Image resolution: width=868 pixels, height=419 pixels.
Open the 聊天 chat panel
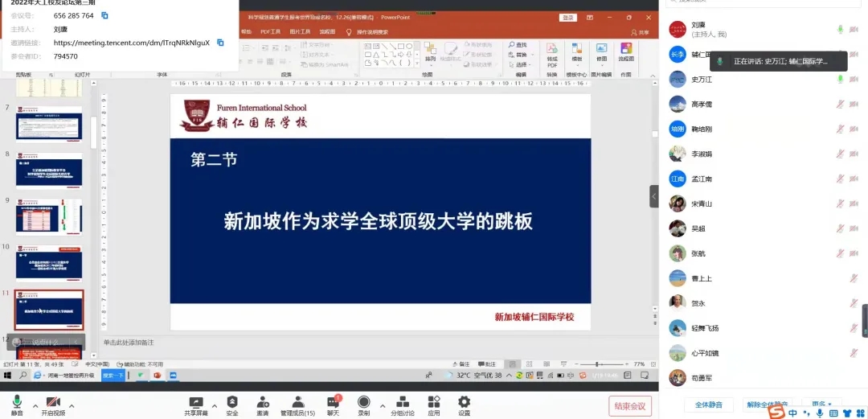point(334,405)
